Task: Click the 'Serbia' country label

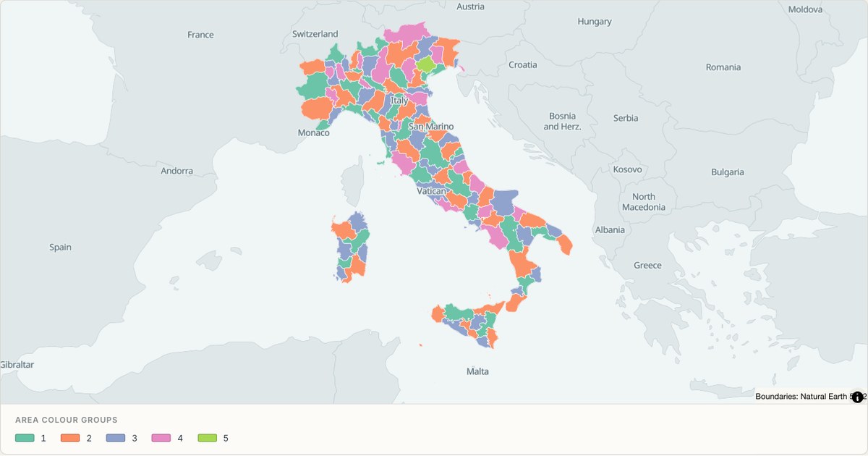Action: (626, 118)
